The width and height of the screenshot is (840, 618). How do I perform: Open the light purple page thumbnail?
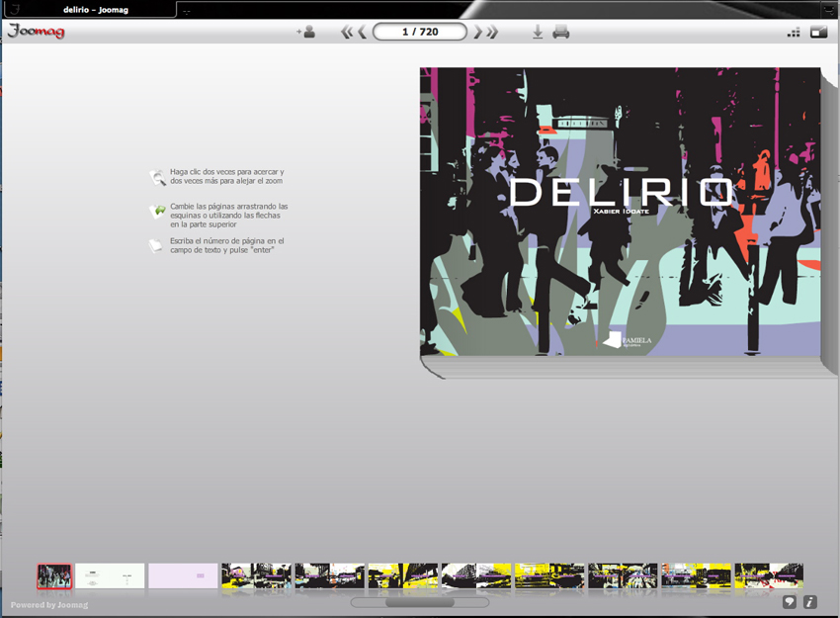coord(183,575)
